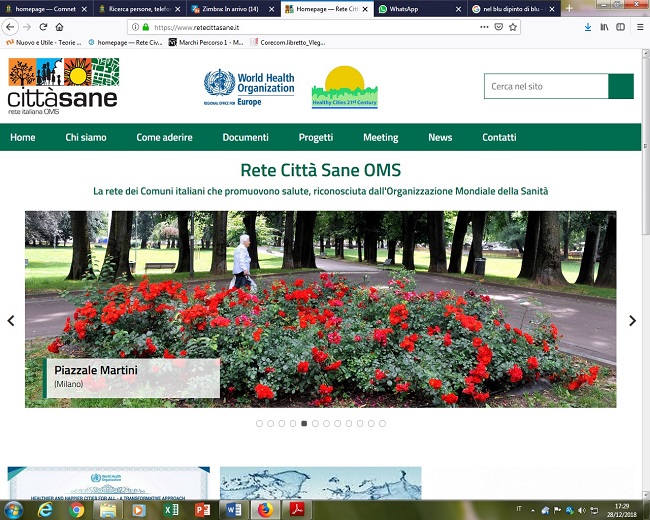Viewport: 650px width, 520px height.
Task: Open the Firefox downloads arrow
Action: pos(587,27)
